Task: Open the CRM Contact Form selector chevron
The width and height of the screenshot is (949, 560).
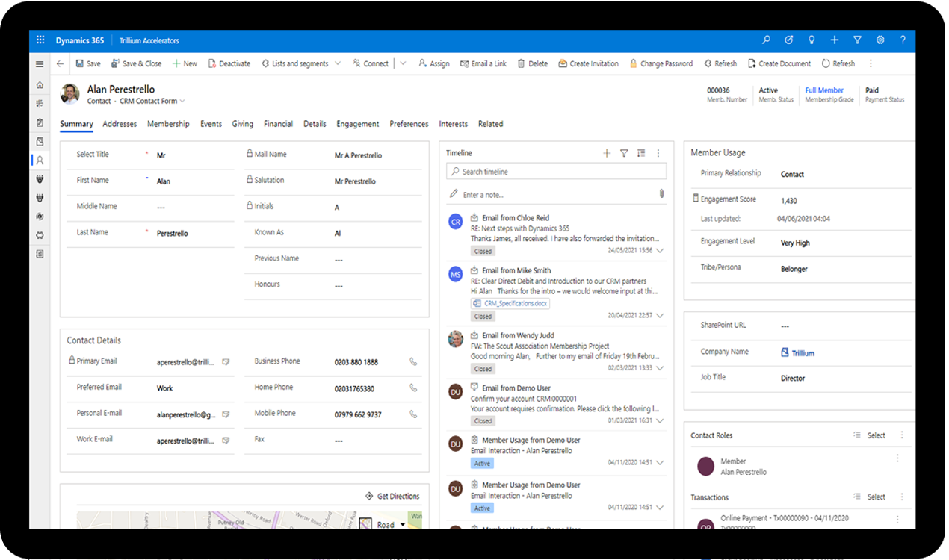Action: coord(182,101)
